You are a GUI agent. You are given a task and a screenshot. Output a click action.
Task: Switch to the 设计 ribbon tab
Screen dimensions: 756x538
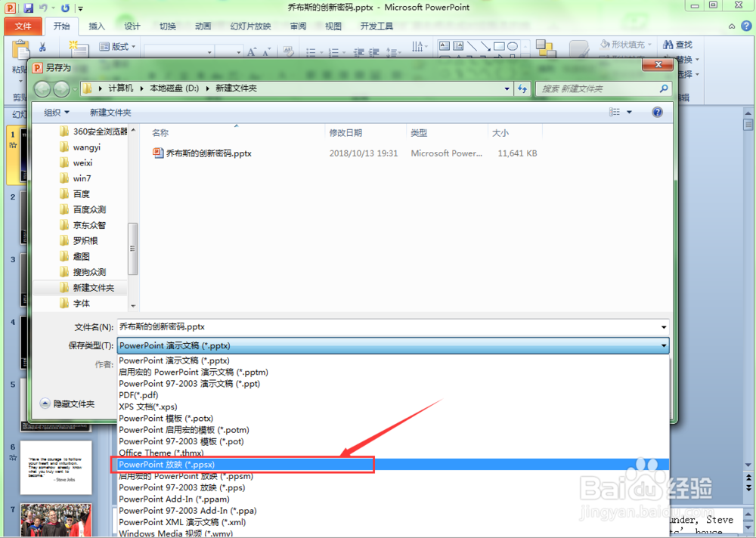tap(132, 26)
